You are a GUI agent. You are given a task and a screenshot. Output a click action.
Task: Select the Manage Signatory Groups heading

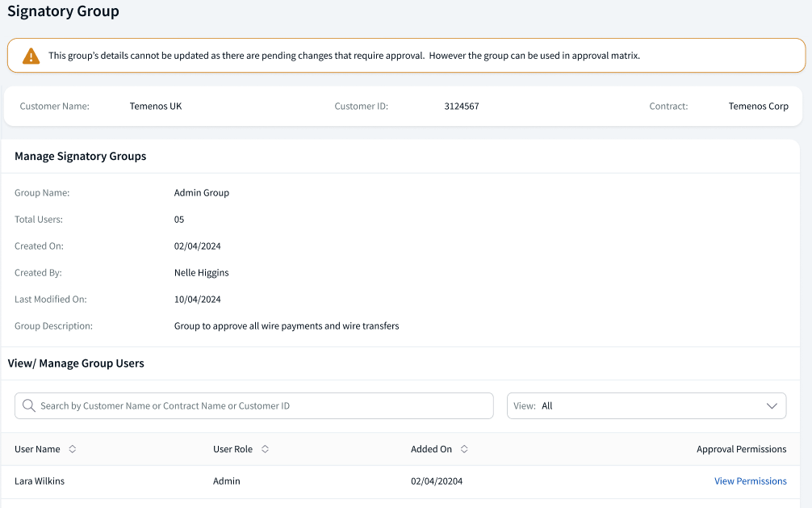tap(80, 156)
